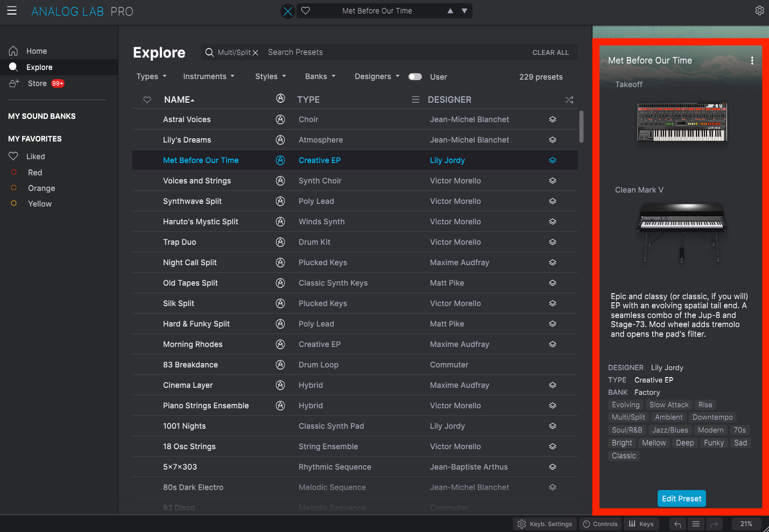Click the preset list scrollbar
Viewport: 769px width, 532px height.
(581, 127)
